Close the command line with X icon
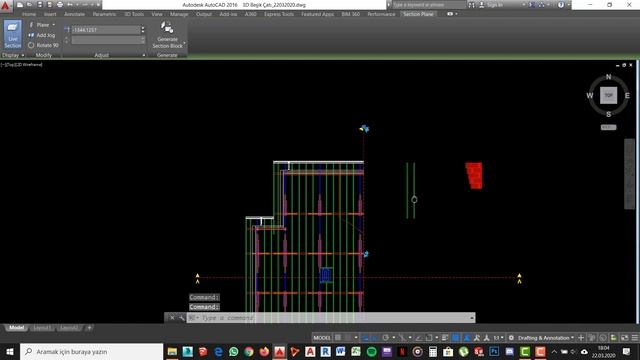This screenshot has width=640, height=360. click(x=172, y=318)
